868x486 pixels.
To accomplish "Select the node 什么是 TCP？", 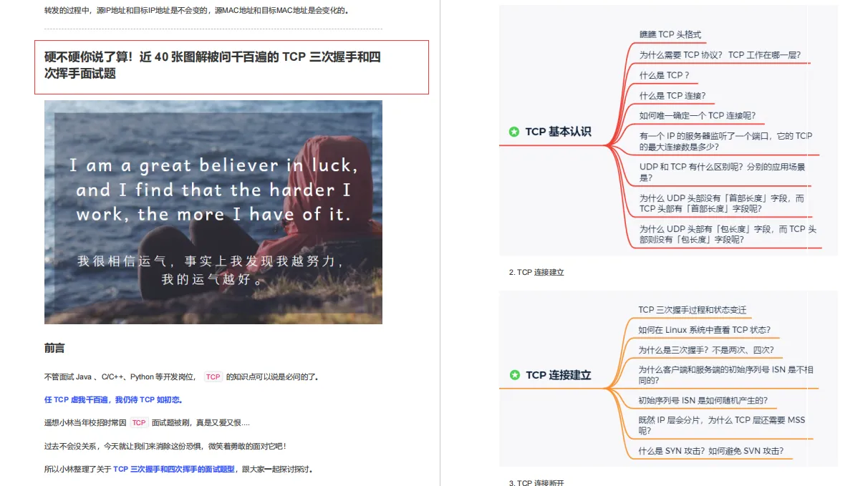I will tap(664, 75).
